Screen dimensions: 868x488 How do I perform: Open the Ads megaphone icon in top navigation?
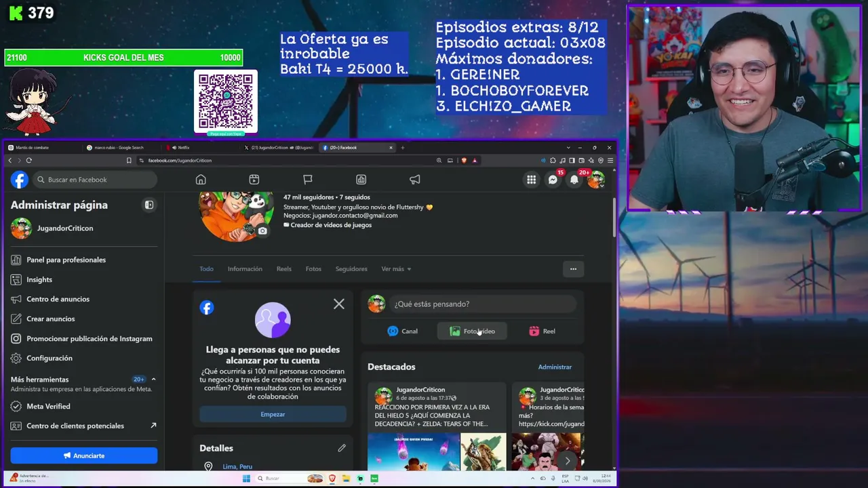415,180
